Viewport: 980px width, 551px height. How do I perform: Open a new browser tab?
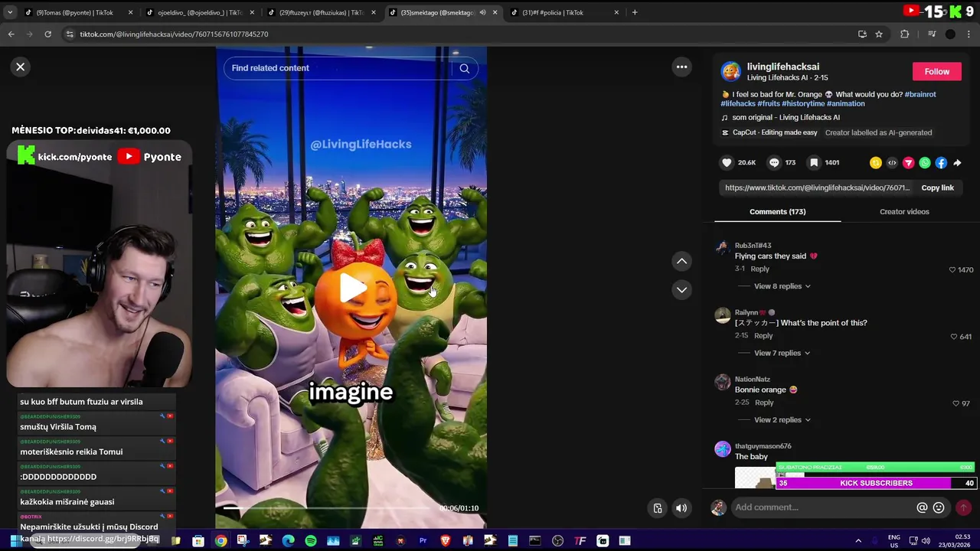pyautogui.click(x=635, y=12)
